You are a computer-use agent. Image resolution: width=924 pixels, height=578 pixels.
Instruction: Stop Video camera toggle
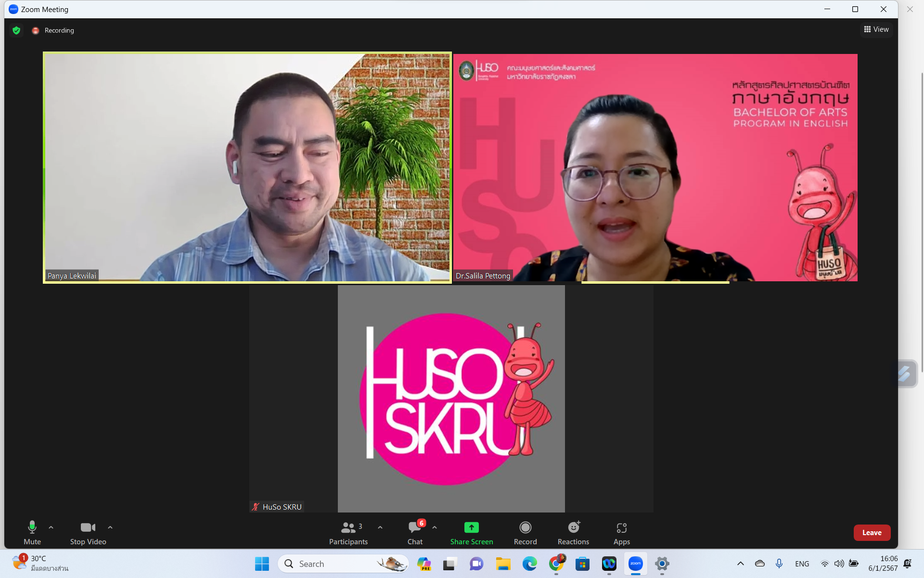click(x=88, y=533)
